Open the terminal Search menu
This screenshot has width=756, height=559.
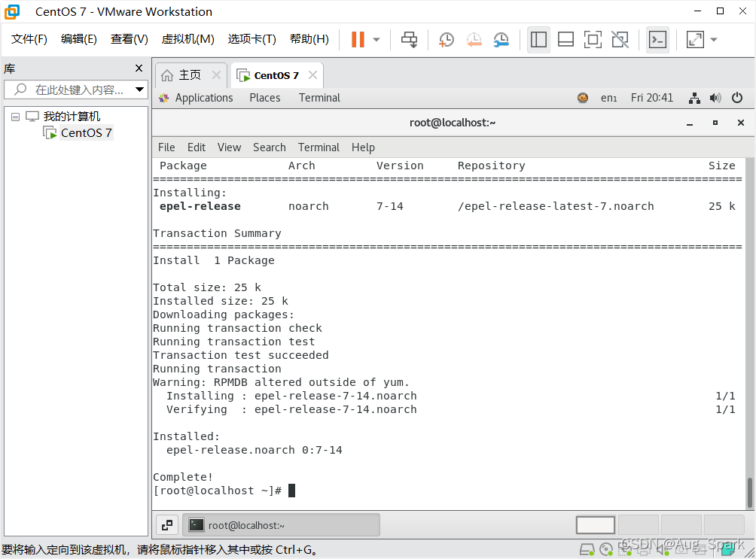pos(269,147)
